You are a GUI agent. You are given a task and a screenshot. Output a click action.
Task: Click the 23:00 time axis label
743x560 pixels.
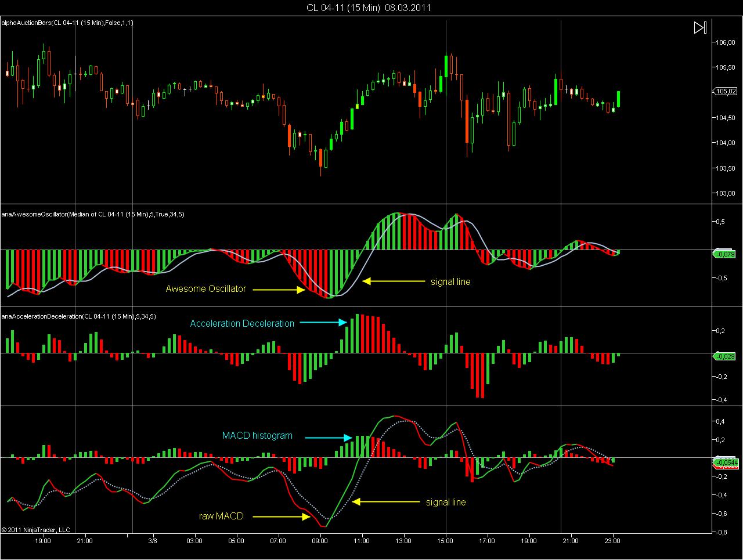point(613,541)
